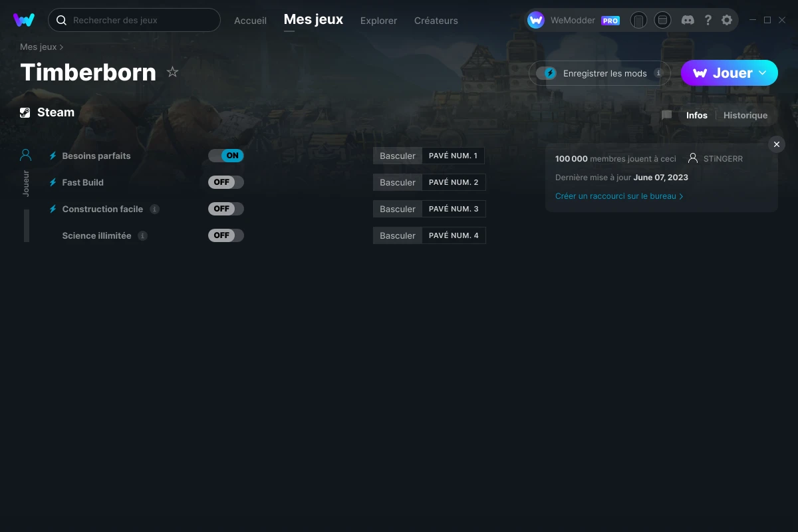Expand the Jouer button dropdown arrow
Viewport: 798px width, 532px height.
[x=763, y=73]
